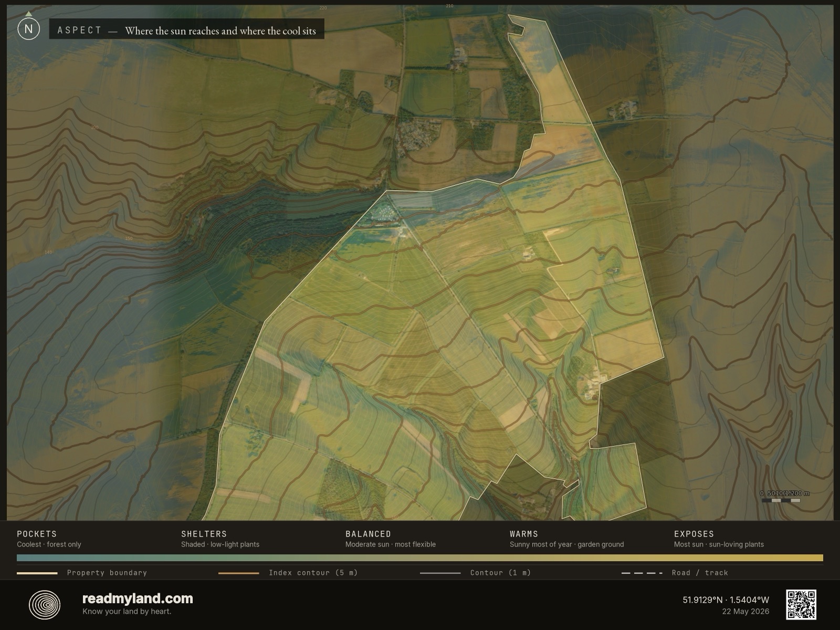Image resolution: width=840 pixels, height=630 pixels.
Task: Click the POCKETS legend heading
Action: tap(37, 534)
